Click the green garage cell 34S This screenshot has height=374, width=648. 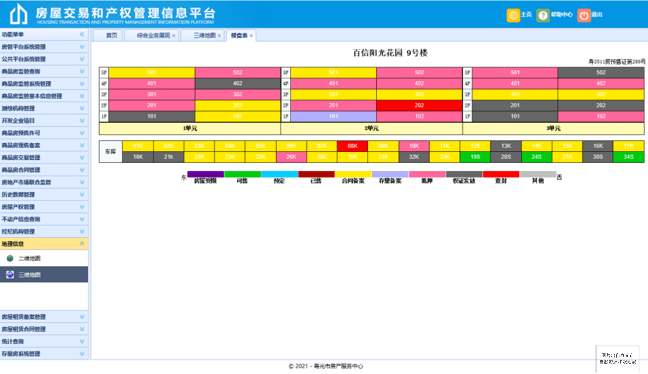pyautogui.click(x=629, y=157)
